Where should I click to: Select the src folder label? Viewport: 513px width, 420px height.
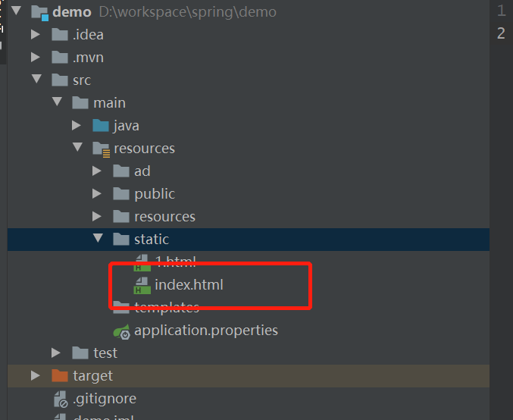(x=82, y=80)
